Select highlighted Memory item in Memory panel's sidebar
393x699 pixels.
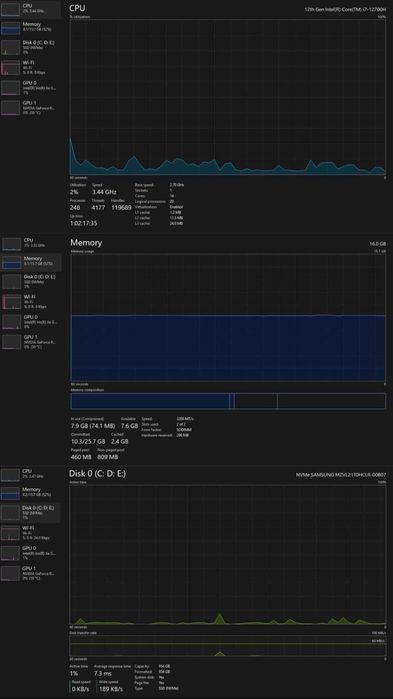[31, 263]
